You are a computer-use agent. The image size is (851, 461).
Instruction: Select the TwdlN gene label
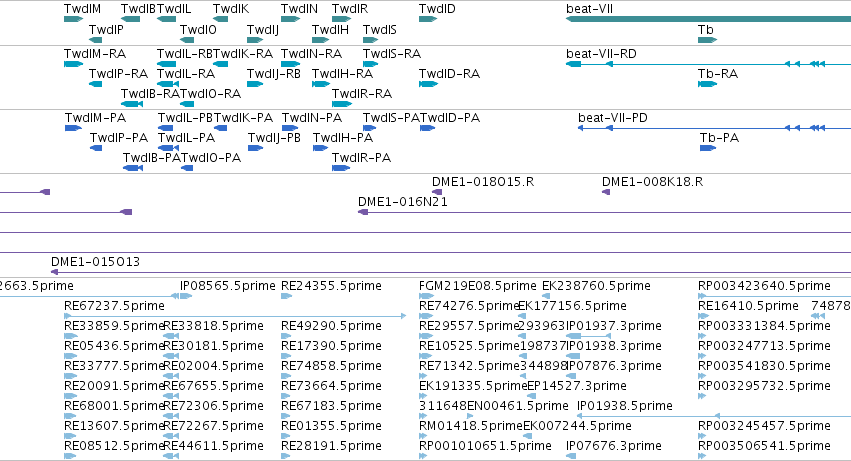[299, 9]
